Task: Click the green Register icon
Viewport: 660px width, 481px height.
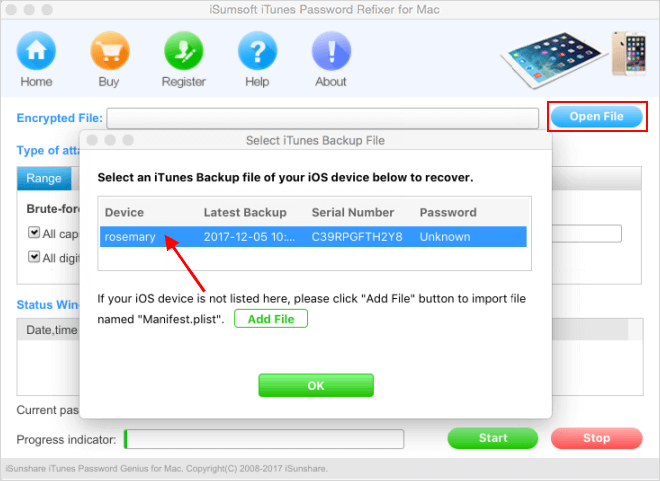Action: 184,51
